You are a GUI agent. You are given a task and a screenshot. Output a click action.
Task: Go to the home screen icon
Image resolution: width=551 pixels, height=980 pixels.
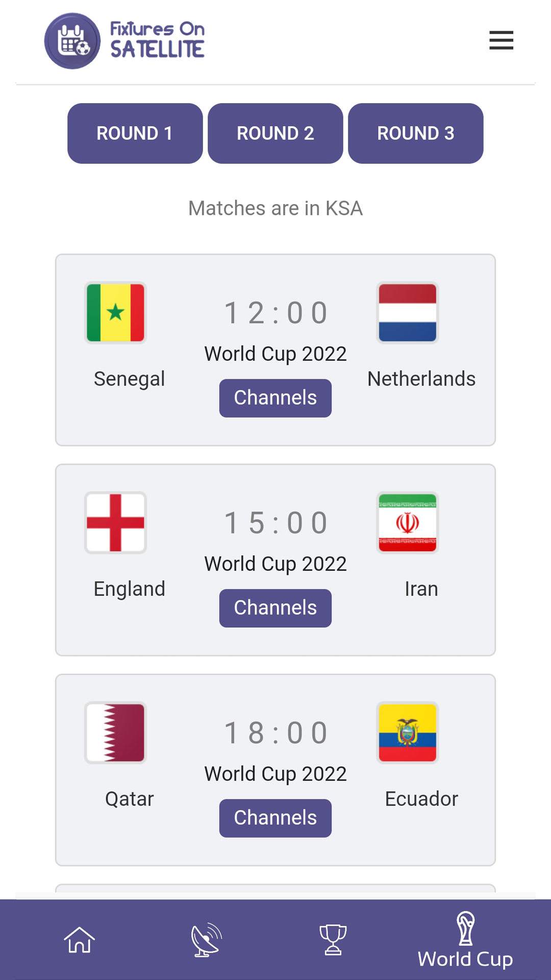coord(79,940)
